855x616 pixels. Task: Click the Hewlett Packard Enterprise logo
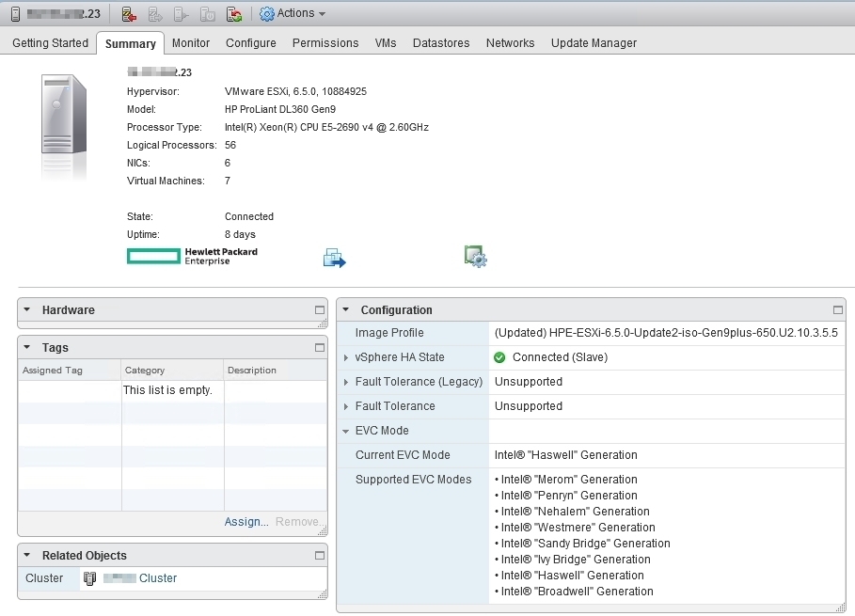click(193, 256)
